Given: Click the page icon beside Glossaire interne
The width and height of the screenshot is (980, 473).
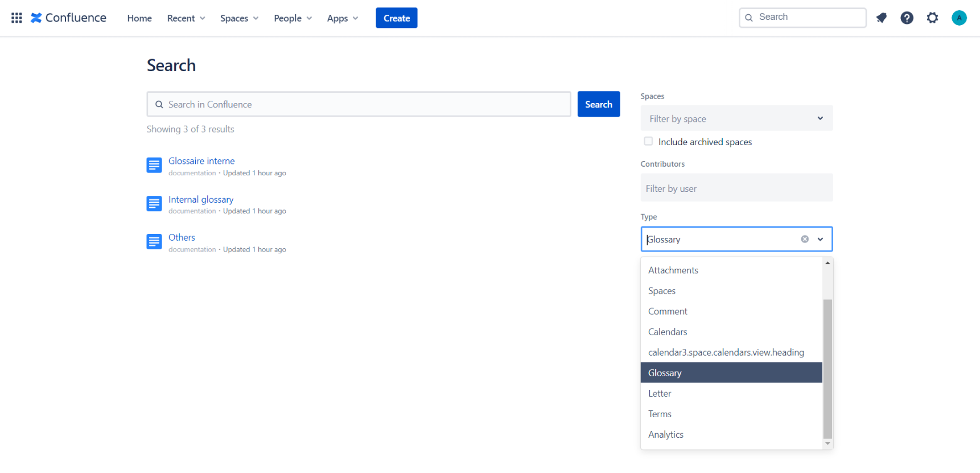Looking at the screenshot, I should [x=154, y=166].
